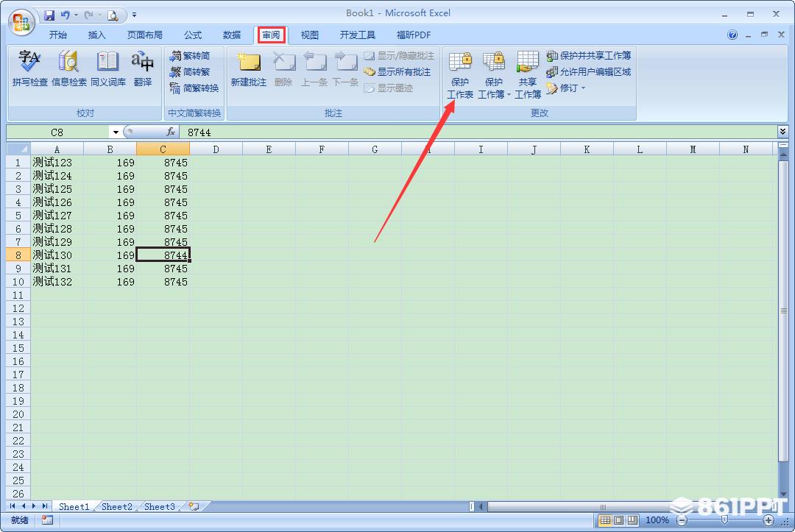
Task: Click the zoom slider handle
Action: [x=725, y=520]
